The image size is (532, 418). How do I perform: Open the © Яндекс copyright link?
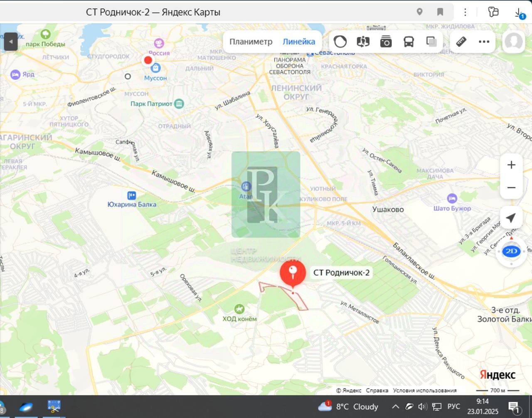pos(349,391)
